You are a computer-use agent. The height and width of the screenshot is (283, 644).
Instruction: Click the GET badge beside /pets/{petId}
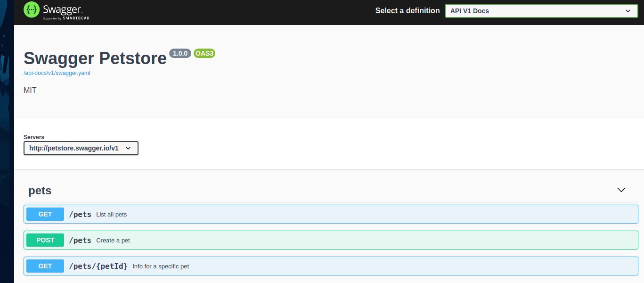click(x=45, y=266)
